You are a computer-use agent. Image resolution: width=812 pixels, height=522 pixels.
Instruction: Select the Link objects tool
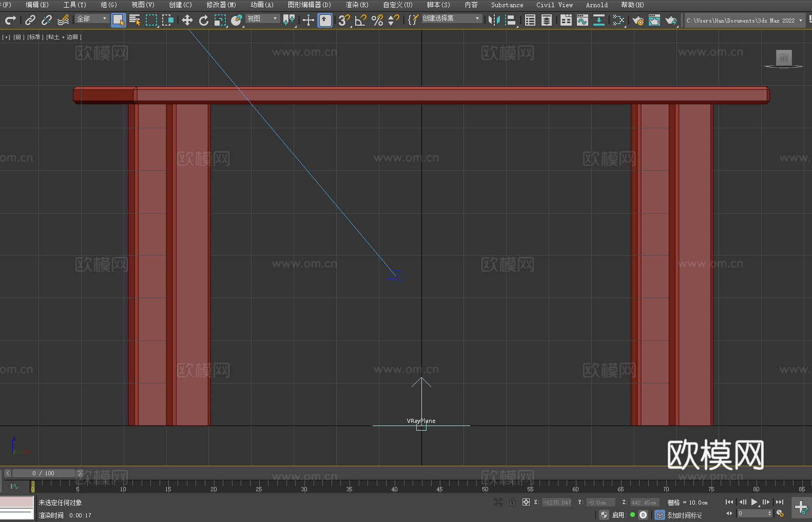30,20
